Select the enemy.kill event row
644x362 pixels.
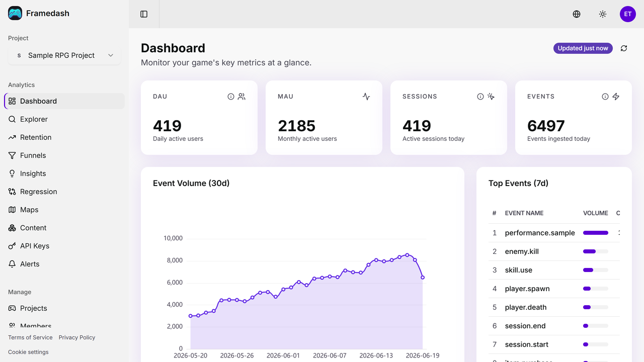tap(554, 251)
